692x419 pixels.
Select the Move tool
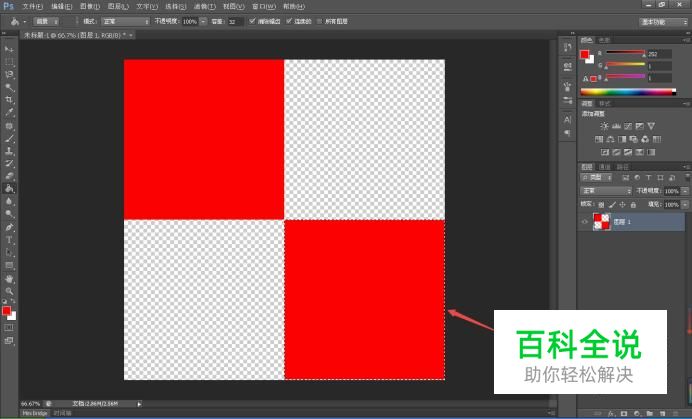[x=9, y=49]
